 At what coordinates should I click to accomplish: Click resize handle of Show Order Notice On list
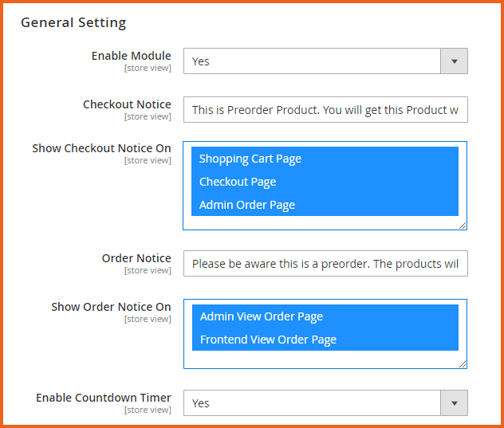coord(463,364)
